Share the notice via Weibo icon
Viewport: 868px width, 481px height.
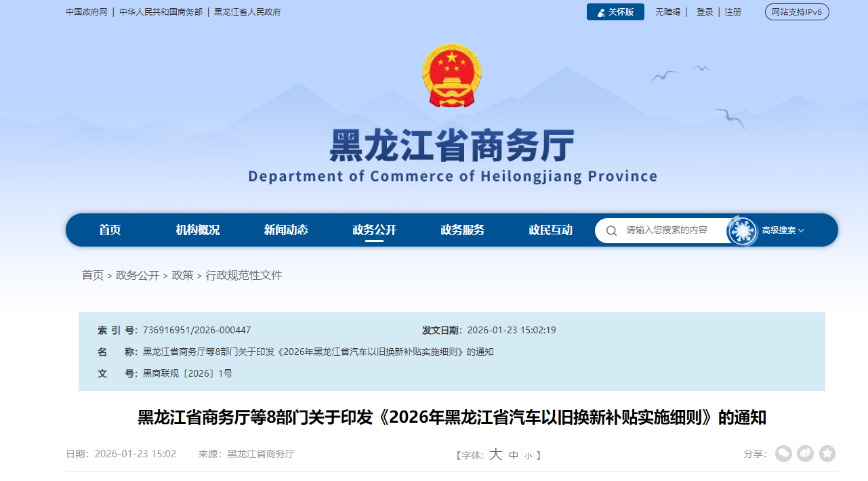click(x=805, y=454)
